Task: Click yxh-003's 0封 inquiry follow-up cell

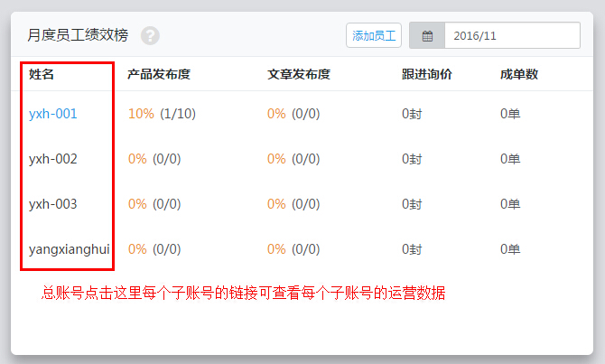Action: [412, 204]
